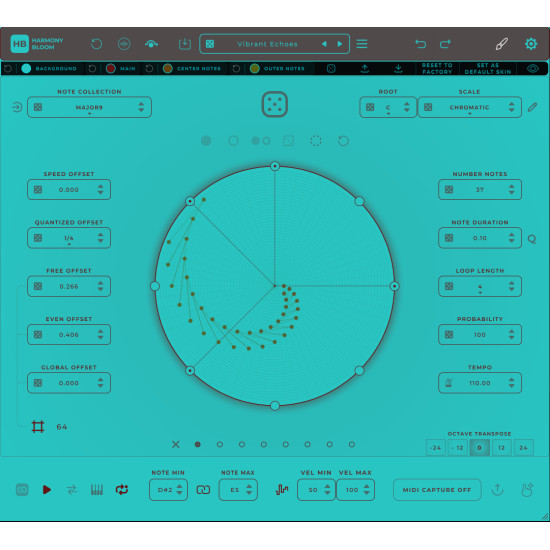The image size is (550, 550).
Task: Open the Note Collection Major9 dropdown
Action: [89, 107]
